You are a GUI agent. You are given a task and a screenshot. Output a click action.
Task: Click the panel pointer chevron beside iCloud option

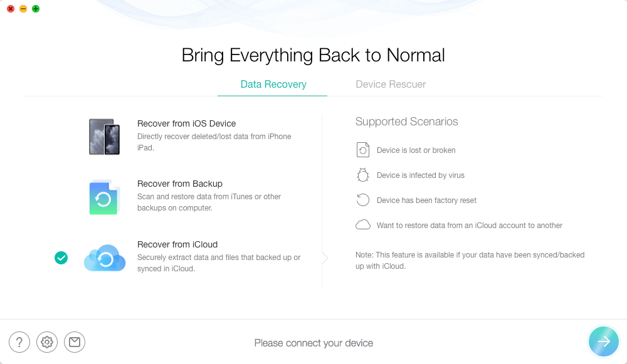coord(325,257)
